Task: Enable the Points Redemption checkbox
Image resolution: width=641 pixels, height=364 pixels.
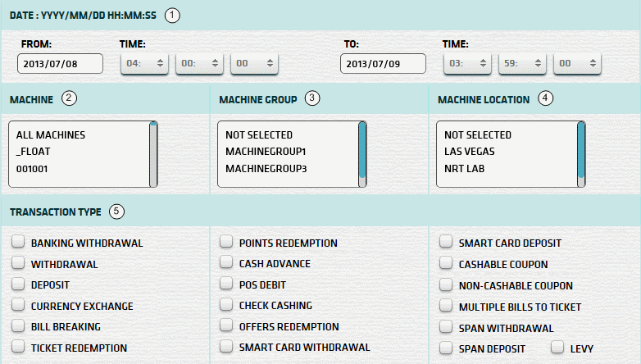Action: click(x=226, y=243)
